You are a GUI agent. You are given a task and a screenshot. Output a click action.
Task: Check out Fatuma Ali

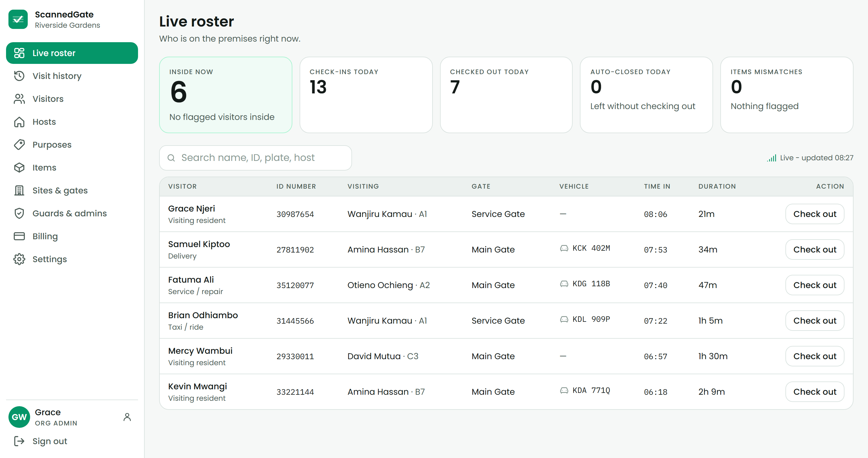pos(815,285)
